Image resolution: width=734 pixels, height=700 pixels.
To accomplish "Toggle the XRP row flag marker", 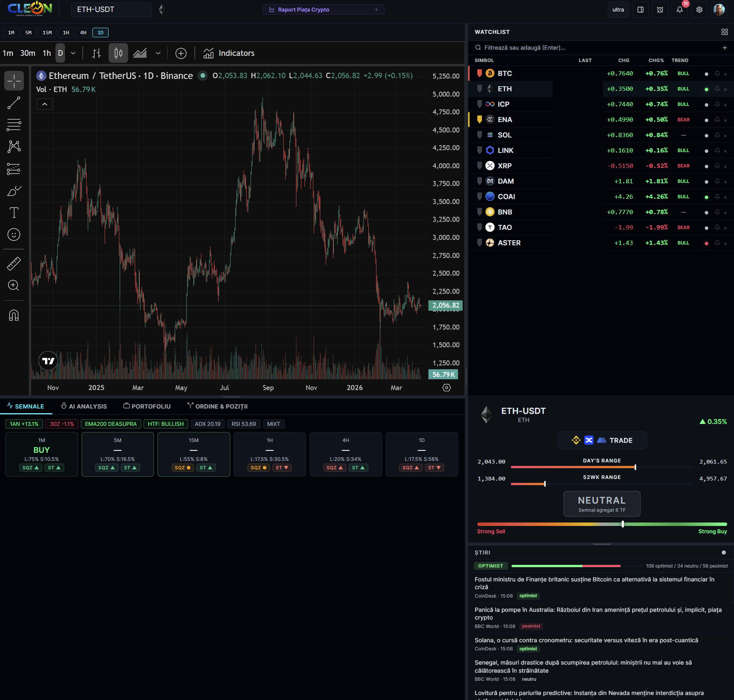I will point(479,166).
